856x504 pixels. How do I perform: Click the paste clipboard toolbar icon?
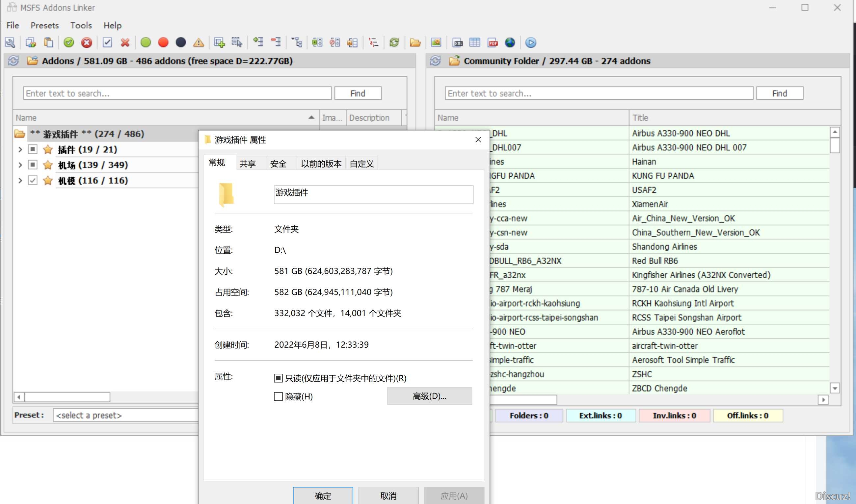click(48, 42)
